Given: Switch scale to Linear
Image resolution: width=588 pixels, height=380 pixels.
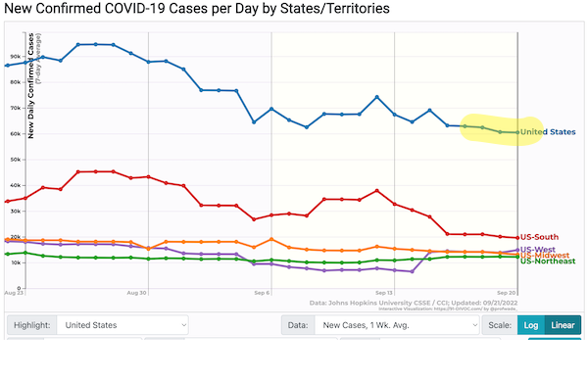Looking at the screenshot, I should tap(563, 325).
